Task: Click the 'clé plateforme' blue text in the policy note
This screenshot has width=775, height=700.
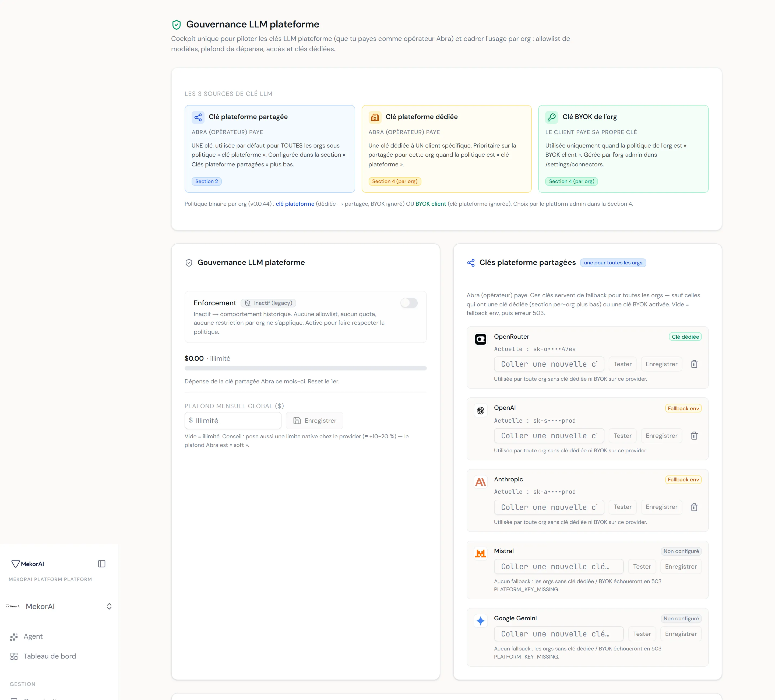Action: pos(295,204)
